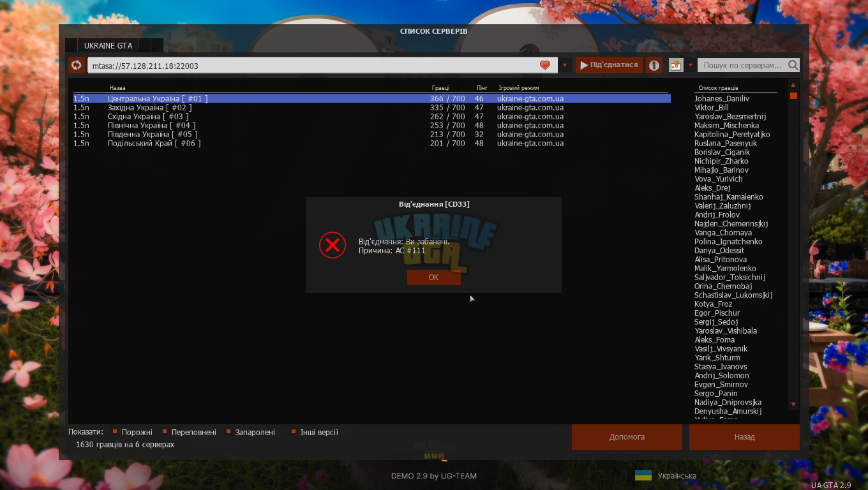Click player count 366 / 700

(447, 99)
